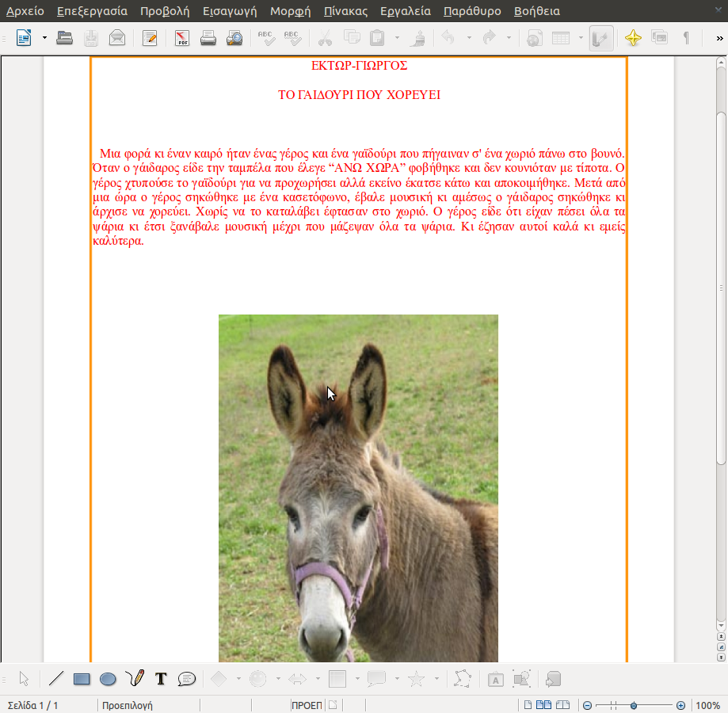
Task: Toggle automatic spell checking
Action: tap(292, 37)
